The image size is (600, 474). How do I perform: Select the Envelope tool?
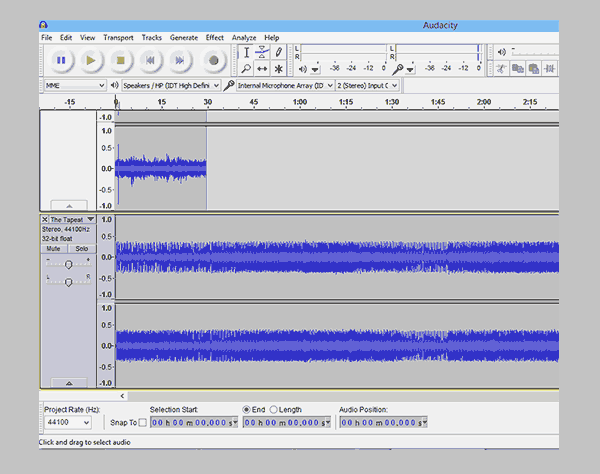click(x=262, y=52)
